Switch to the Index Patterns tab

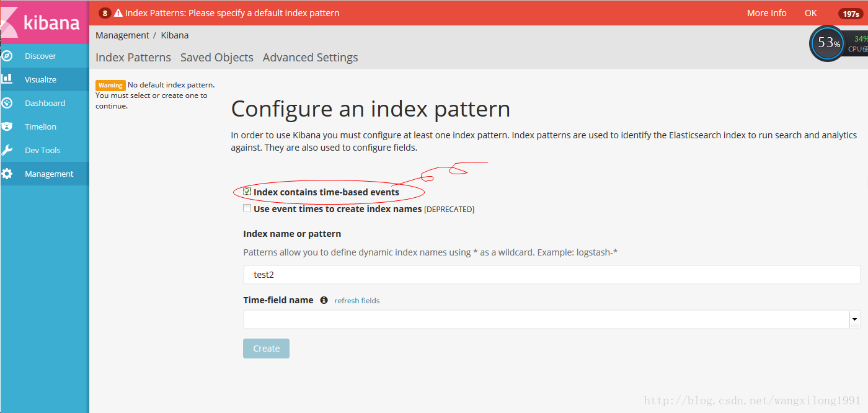[x=133, y=57]
